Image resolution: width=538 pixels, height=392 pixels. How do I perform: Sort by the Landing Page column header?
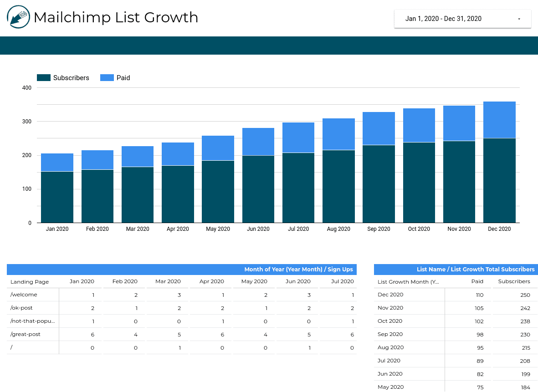(x=30, y=281)
